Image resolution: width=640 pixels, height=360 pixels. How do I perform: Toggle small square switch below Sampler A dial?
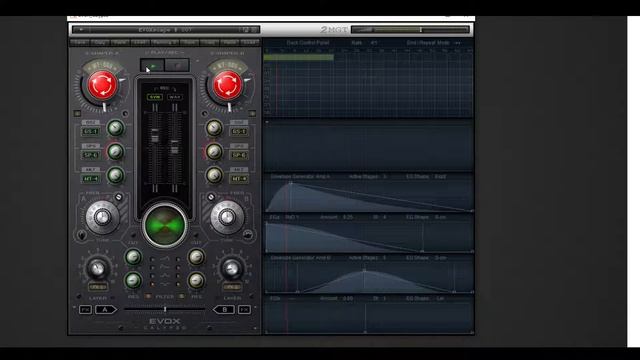pyautogui.click(x=78, y=113)
